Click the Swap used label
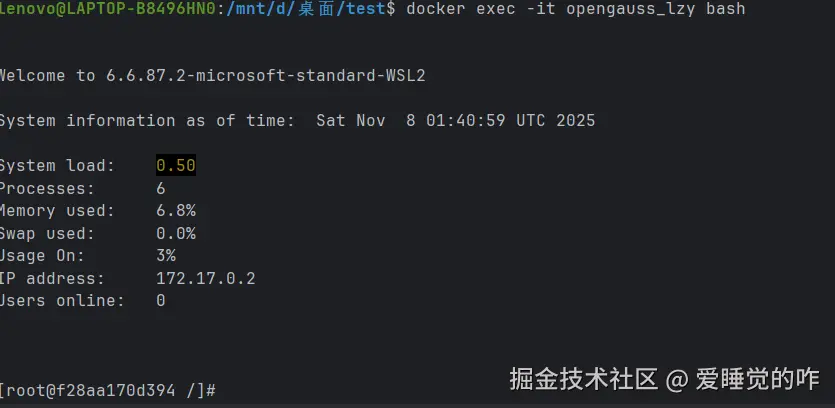Image resolution: width=835 pixels, height=408 pixels. click(x=48, y=233)
